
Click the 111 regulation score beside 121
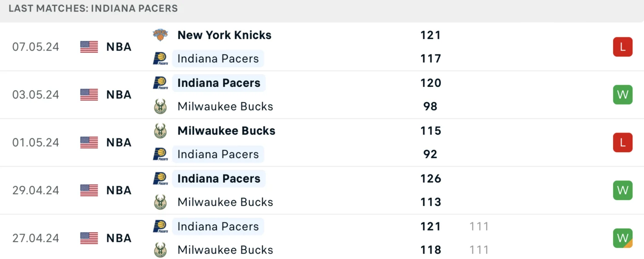click(479, 226)
